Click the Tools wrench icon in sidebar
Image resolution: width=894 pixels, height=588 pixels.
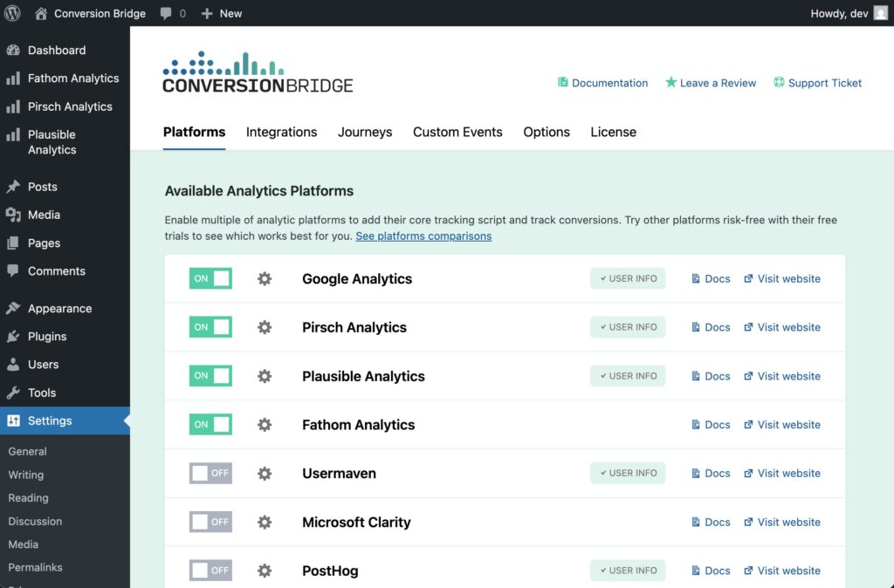[x=13, y=393]
